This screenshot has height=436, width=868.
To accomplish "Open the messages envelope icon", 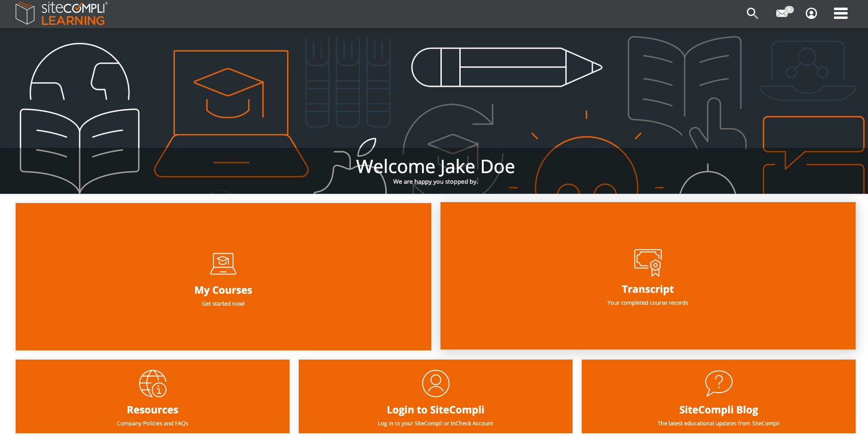I will point(782,13).
